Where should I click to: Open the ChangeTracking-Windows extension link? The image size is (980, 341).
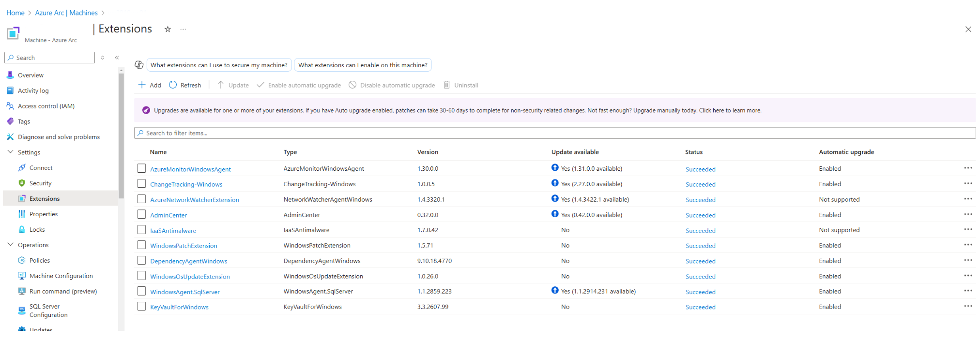186,184
